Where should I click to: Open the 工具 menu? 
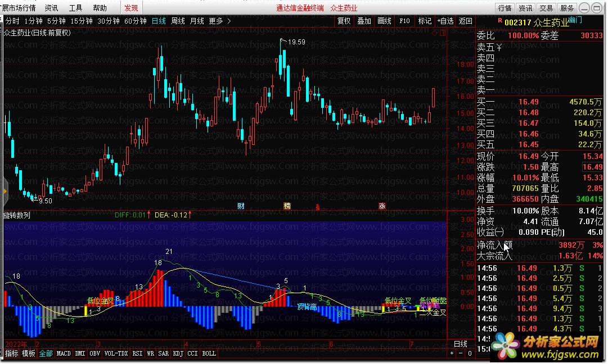(x=75, y=8)
